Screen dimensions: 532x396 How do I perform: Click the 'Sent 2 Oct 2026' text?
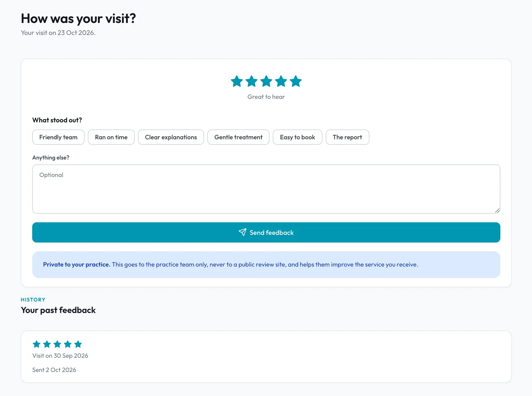(54, 370)
